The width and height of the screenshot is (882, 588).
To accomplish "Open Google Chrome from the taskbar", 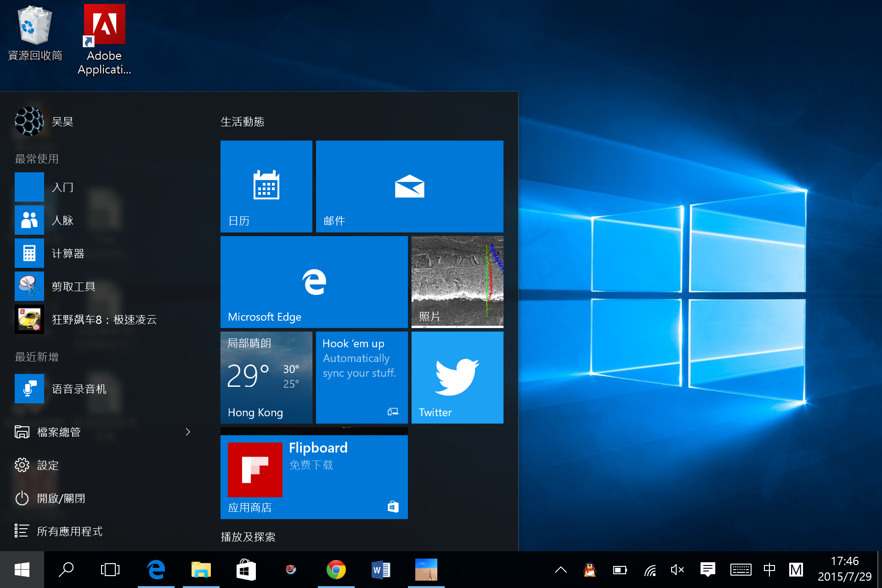I will 336,570.
